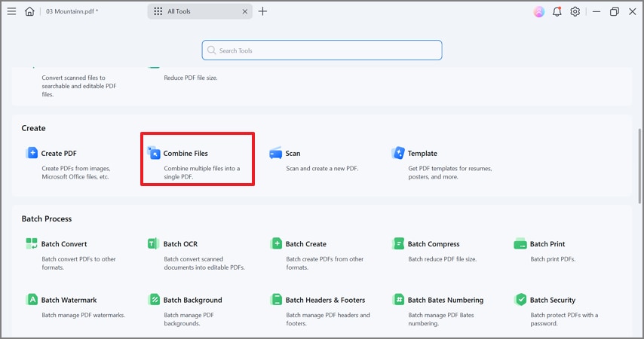Open the Combine Files tool label
The height and width of the screenshot is (339, 644).
point(186,154)
